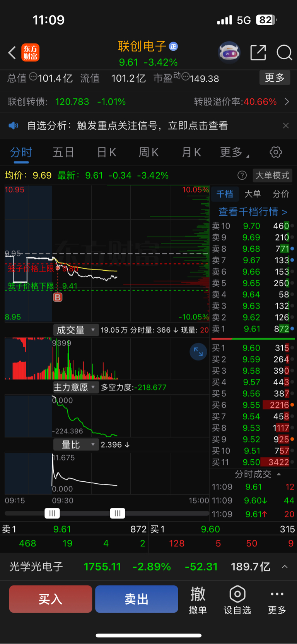Switch to 五日 tab
Image resolution: width=297 pixels, height=644 pixels.
click(x=63, y=152)
